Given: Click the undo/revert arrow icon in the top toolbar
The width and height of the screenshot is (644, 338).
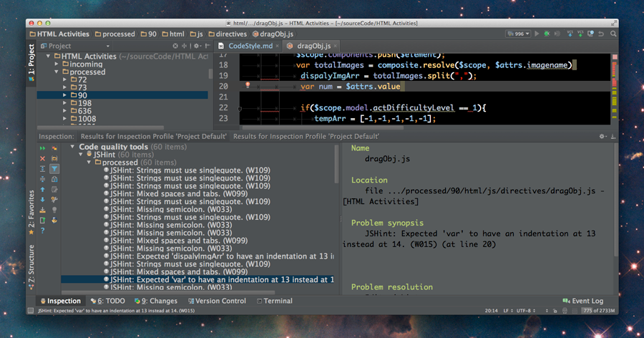Looking at the screenshot, I should pos(601,34).
